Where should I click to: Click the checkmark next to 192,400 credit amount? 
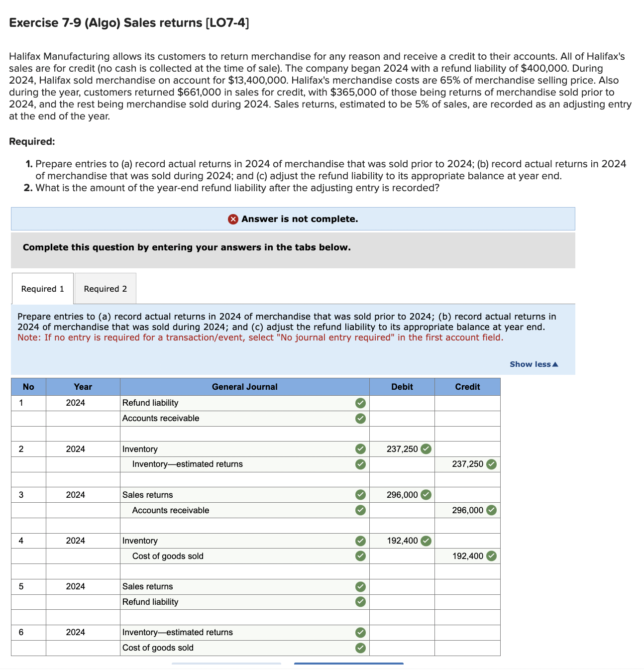(x=491, y=556)
